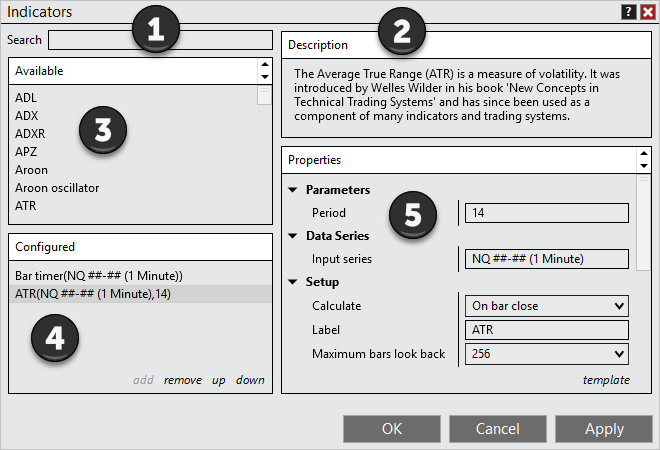Screen dimensions: 660x450
Task: Move indicator up with the up link
Action: pyautogui.click(x=218, y=380)
